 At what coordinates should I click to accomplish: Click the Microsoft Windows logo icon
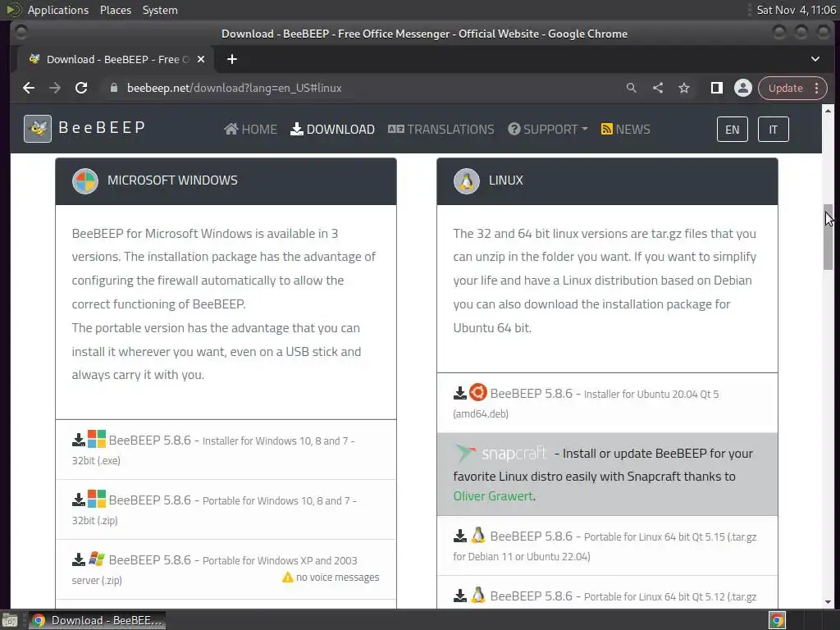pyautogui.click(x=85, y=181)
